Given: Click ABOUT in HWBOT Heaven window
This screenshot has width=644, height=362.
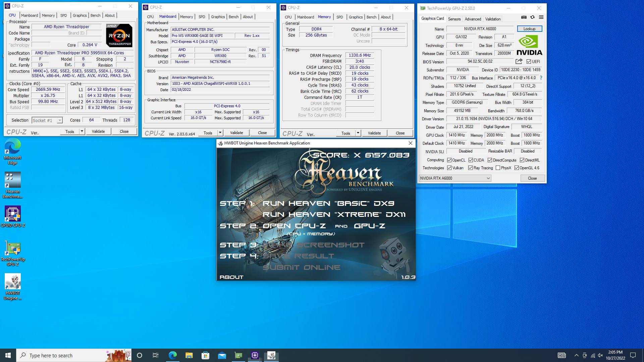Looking at the screenshot, I should point(231,277).
